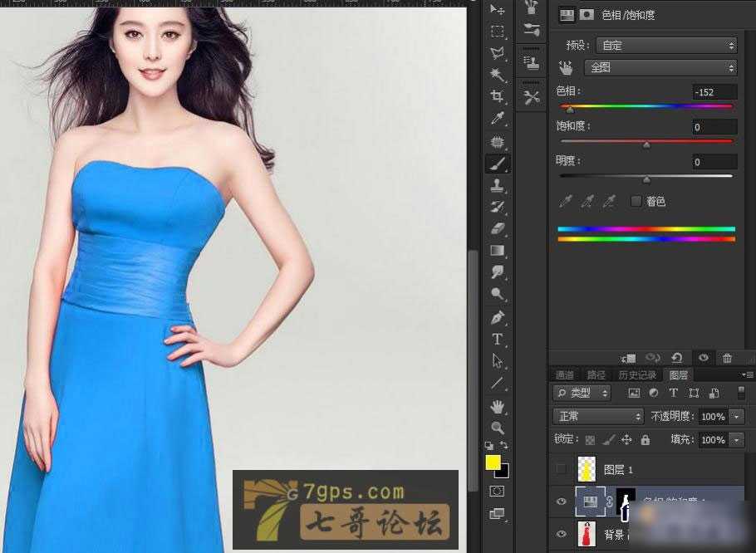
Task: Change the screen mode
Action: (x=497, y=513)
